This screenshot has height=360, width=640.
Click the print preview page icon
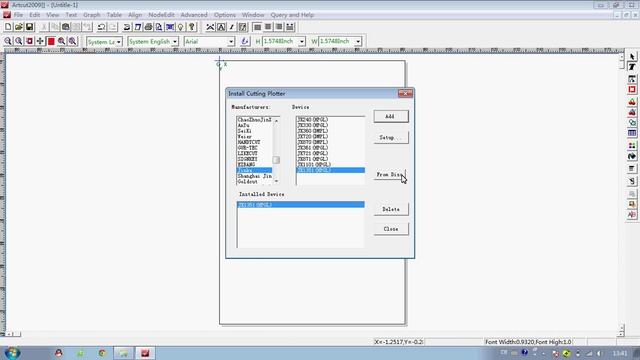159,27
